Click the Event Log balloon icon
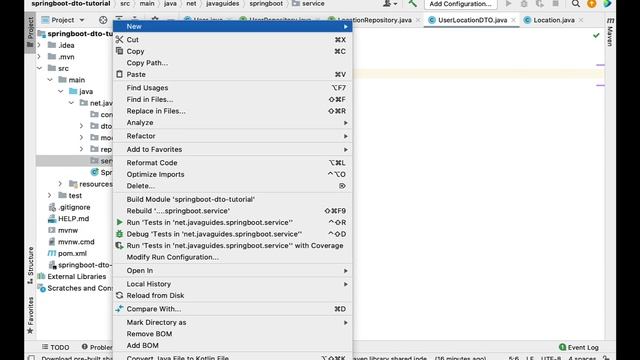 point(562,347)
